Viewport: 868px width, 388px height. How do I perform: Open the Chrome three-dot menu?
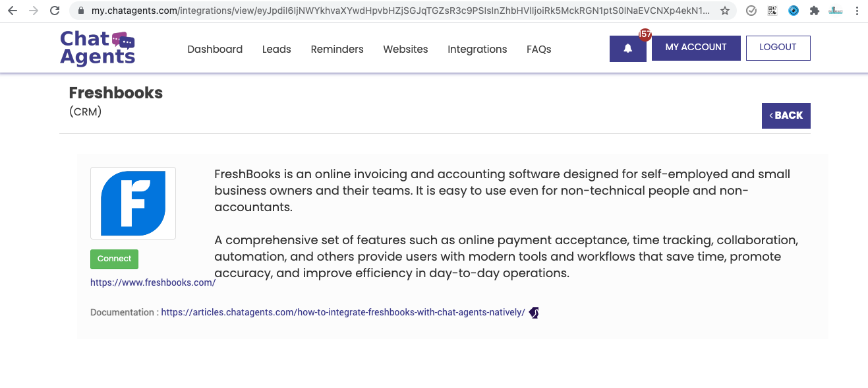tap(855, 11)
